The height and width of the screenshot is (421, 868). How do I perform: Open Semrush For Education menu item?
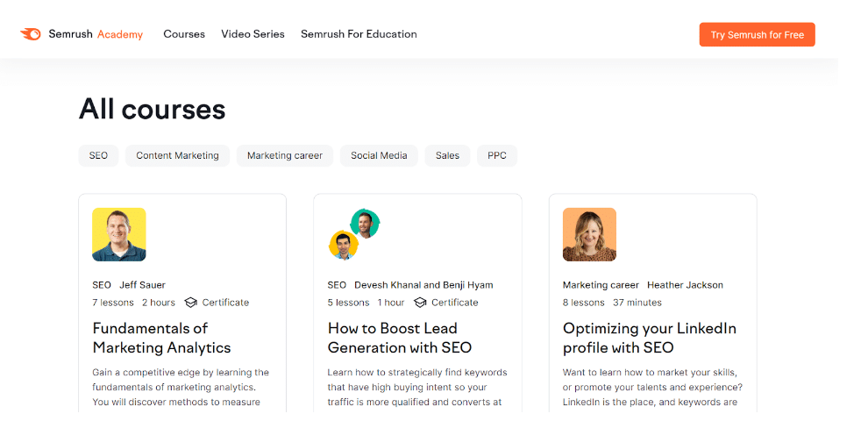[x=359, y=34]
